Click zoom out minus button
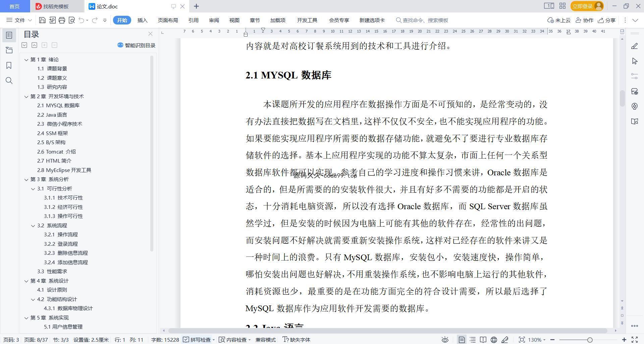 552,340
